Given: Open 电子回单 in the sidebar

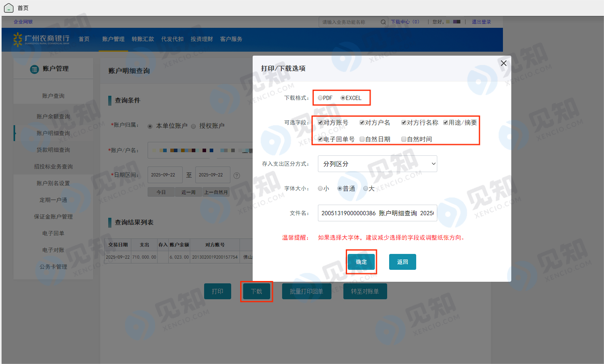Looking at the screenshot, I should click(x=53, y=233).
